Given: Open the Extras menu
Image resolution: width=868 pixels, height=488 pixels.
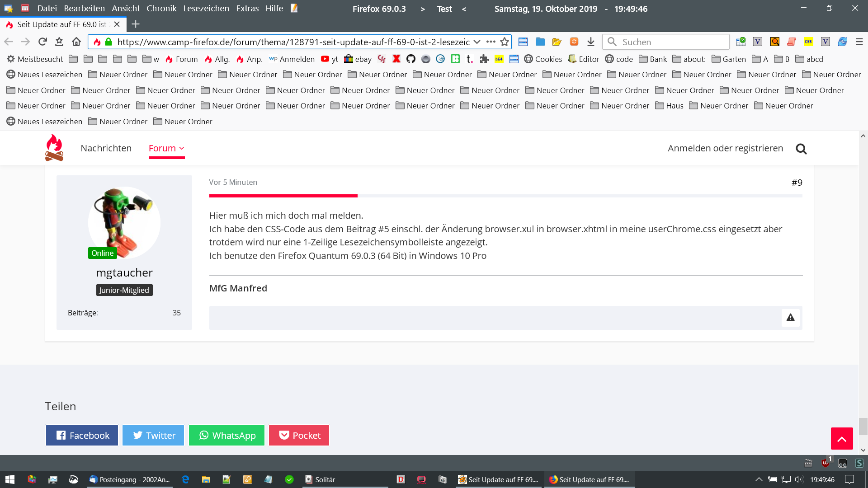Looking at the screenshot, I should point(247,9).
